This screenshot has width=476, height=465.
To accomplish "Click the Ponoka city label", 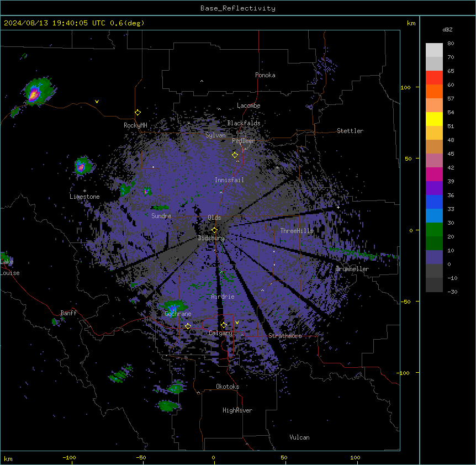I will [265, 75].
